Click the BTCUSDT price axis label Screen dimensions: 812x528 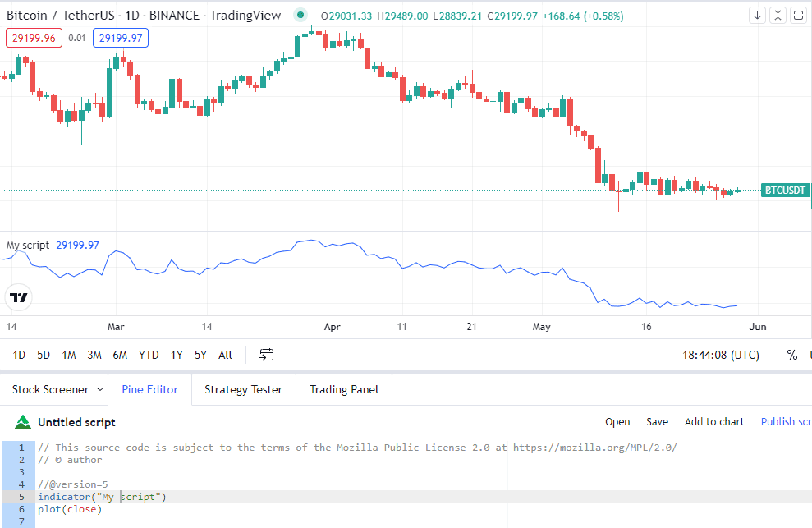tap(785, 191)
